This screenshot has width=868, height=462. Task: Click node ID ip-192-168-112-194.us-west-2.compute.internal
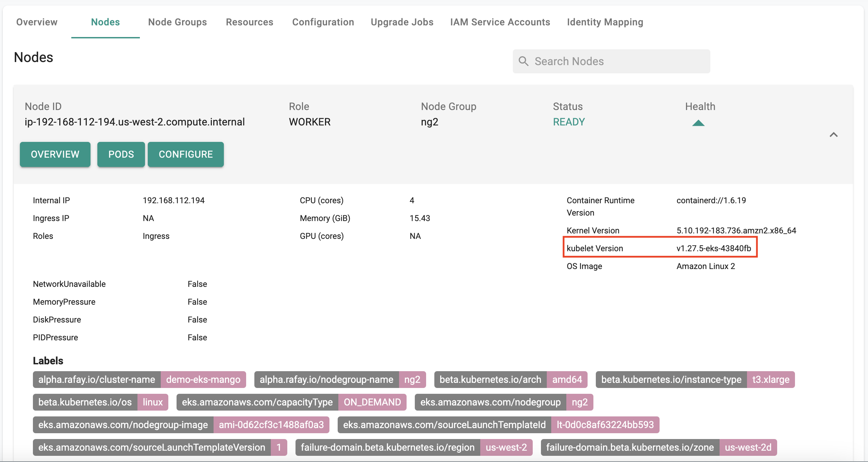click(135, 122)
